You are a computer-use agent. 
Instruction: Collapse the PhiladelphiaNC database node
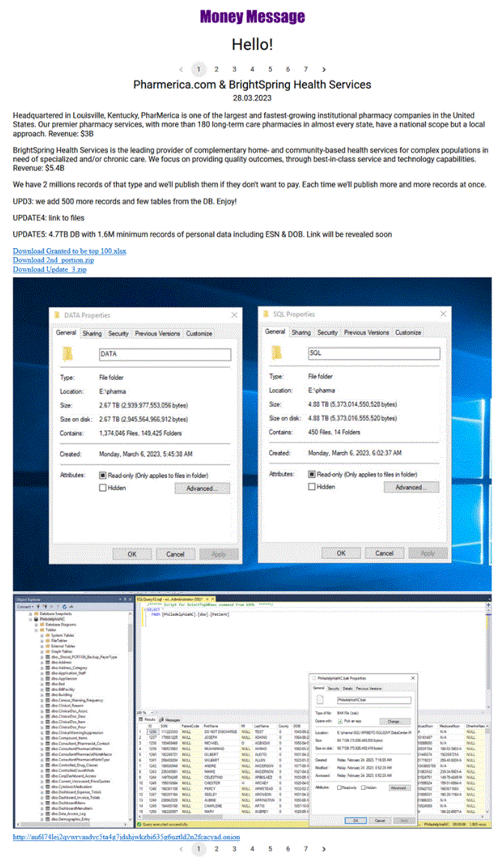30,619
